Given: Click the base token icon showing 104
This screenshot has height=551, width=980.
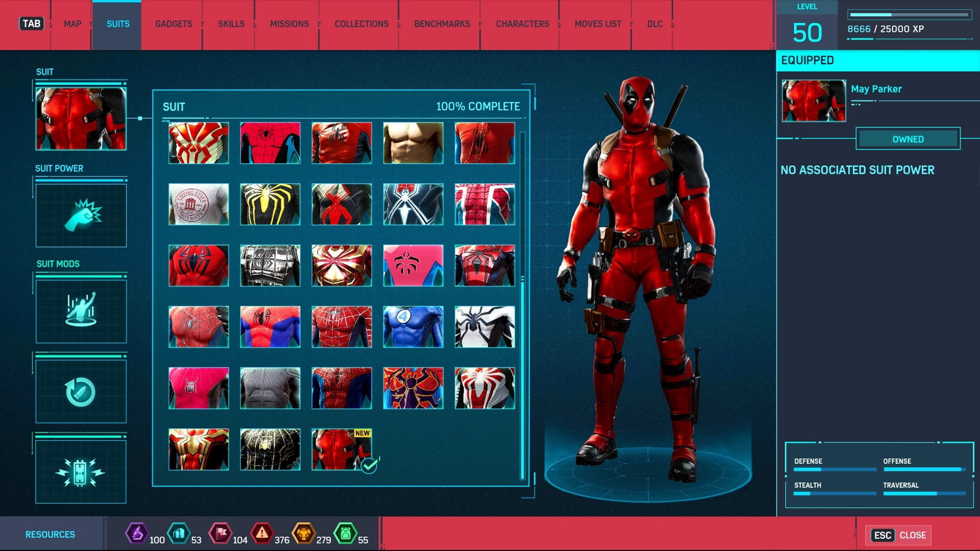Looking at the screenshot, I should pos(220,534).
